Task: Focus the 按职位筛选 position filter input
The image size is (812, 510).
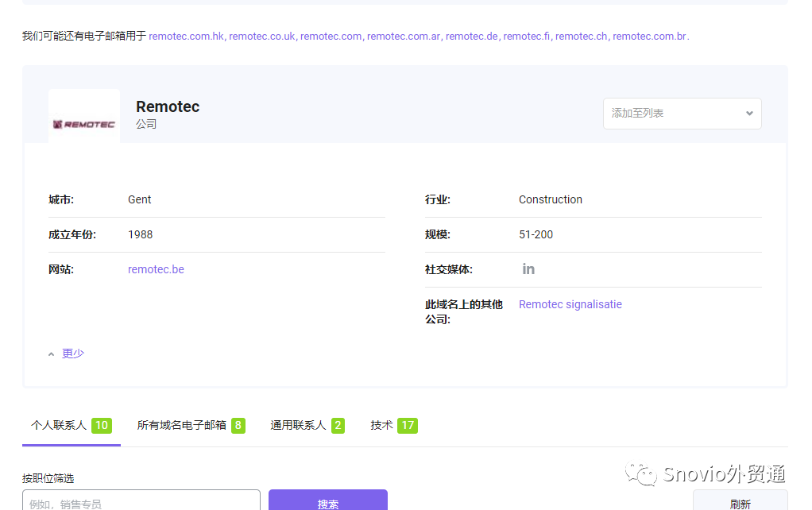Action: coord(141,500)
